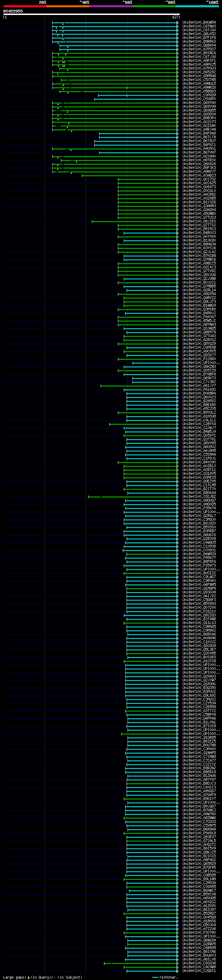The width and height of the screenshot is (222, 980).
Task: Click the orange ~40% identity legend segment
Action: [68, 6]
